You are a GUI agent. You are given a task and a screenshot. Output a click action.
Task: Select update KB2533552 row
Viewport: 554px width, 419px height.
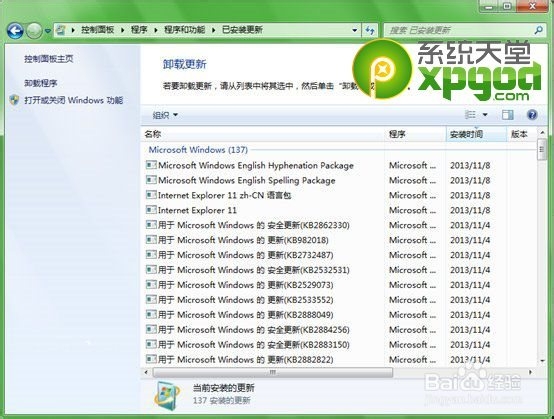click(338, 300)
